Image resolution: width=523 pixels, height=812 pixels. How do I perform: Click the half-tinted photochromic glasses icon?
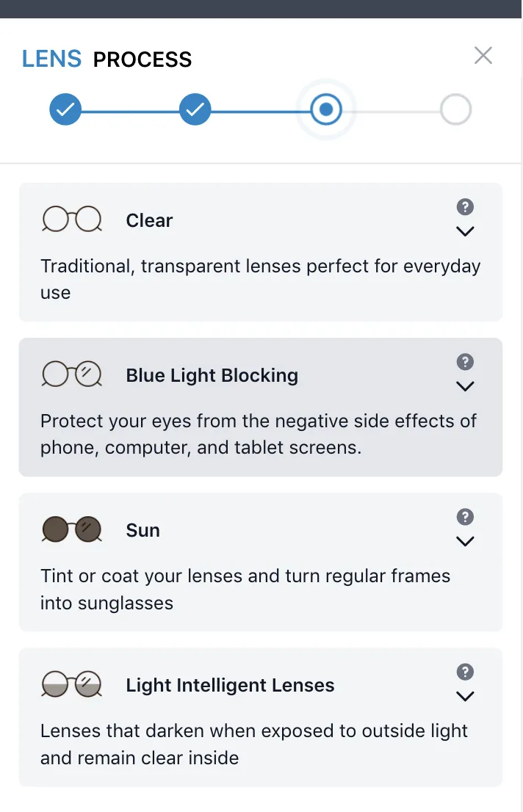click(x=71, y=684)
